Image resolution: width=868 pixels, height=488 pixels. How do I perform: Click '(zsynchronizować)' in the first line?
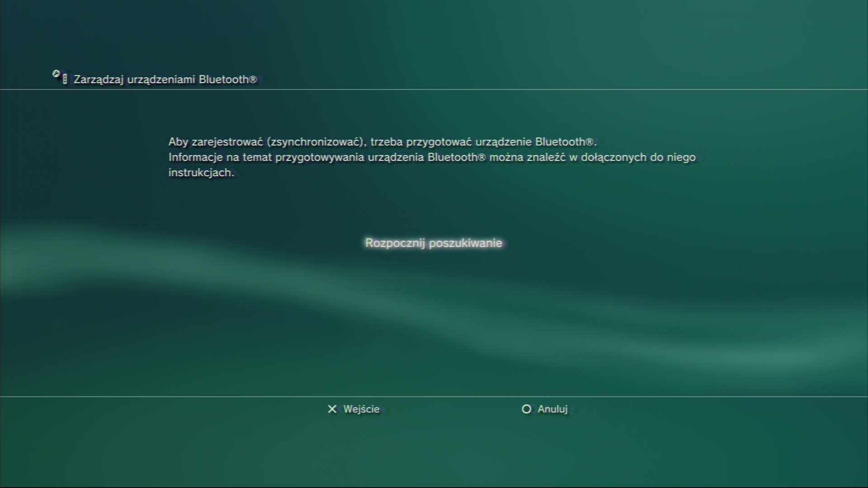click(x=316, y=142)
